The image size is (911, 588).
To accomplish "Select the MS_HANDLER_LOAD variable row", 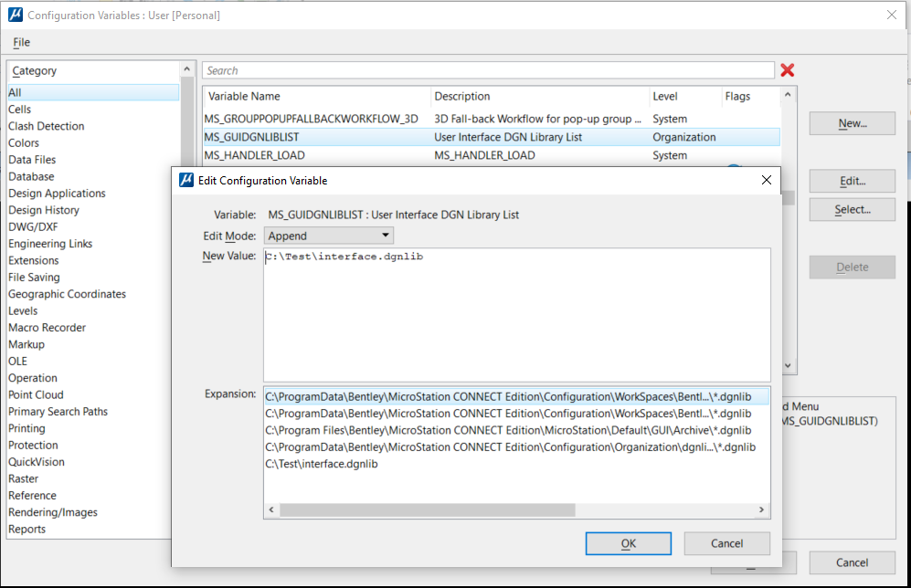I will pyautogui.click(x=492, y=155).
